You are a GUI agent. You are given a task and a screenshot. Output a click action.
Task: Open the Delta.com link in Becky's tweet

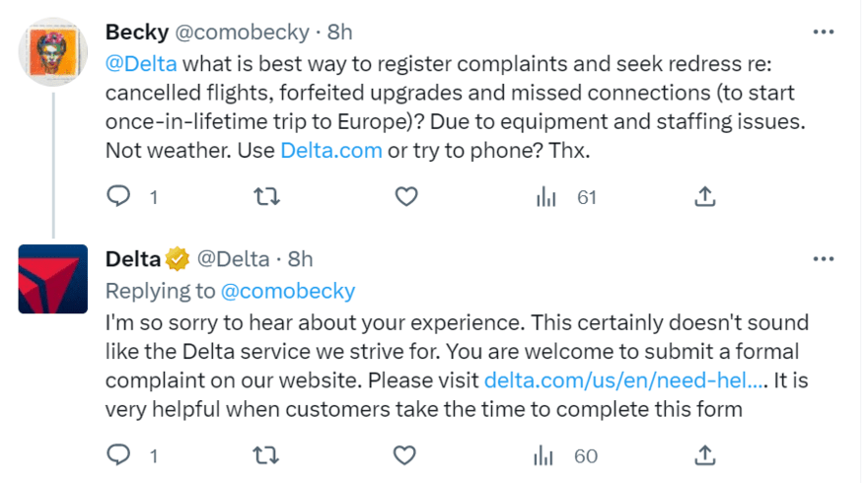331,152
